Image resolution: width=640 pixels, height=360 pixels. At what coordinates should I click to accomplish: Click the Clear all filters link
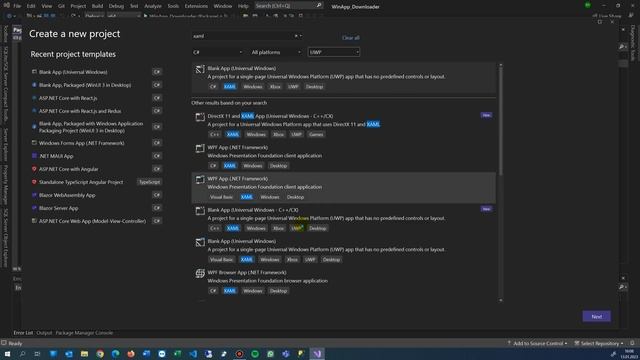[x=351, y=38]
